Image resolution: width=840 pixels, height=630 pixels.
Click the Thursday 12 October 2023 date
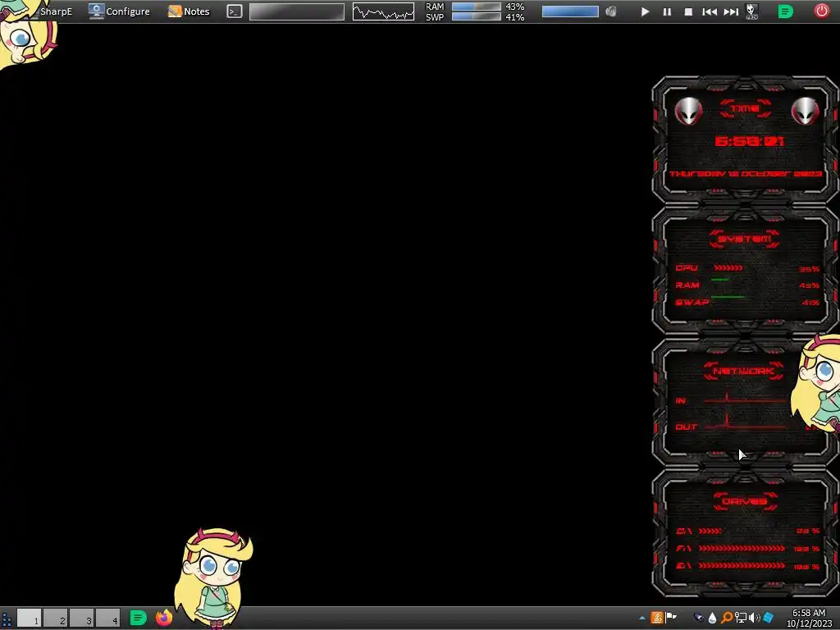[746, 174]
